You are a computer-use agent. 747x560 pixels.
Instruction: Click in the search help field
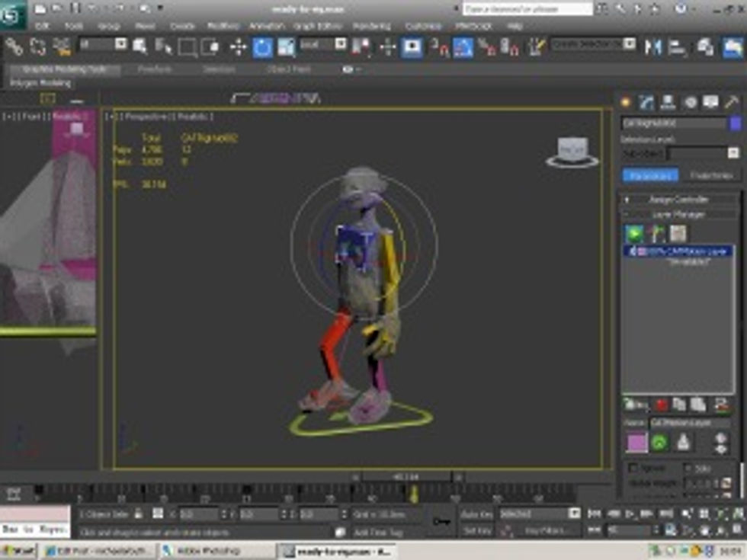(527, 9)
